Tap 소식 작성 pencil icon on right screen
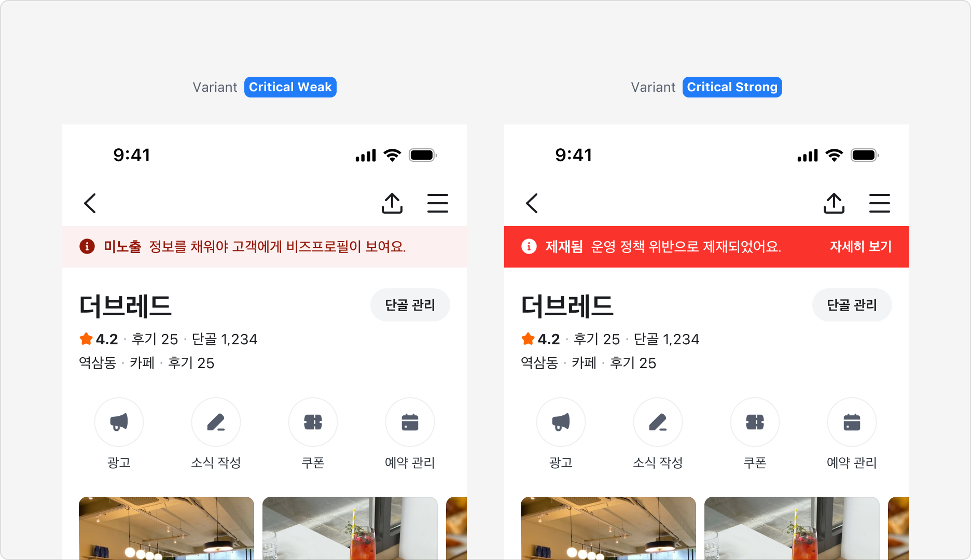 pyautogui.click(x=658, y=422)
